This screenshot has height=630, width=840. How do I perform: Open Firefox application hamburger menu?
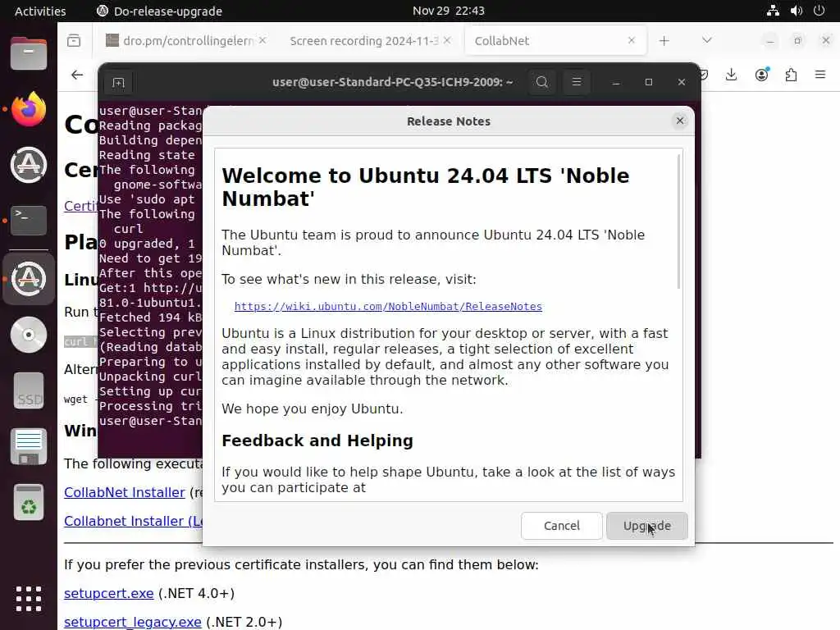coord(820,75)
